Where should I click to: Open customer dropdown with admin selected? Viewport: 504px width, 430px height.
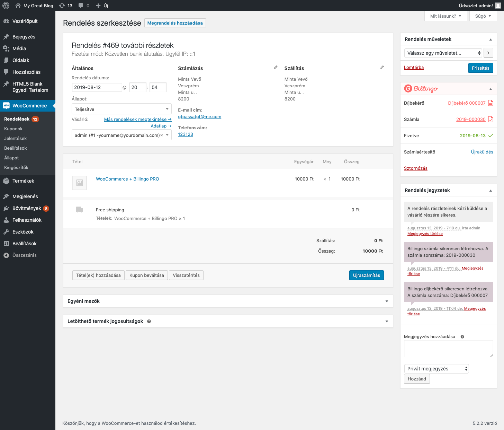coord(121,135)
